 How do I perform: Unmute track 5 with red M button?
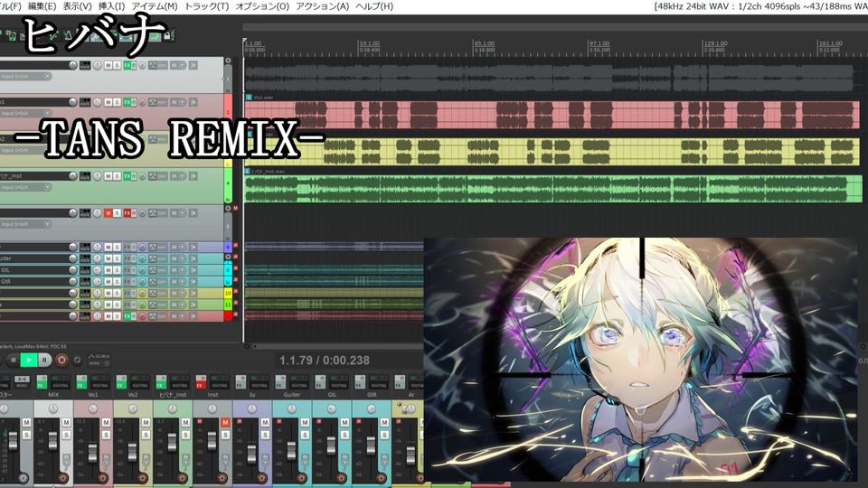[108, 213]
